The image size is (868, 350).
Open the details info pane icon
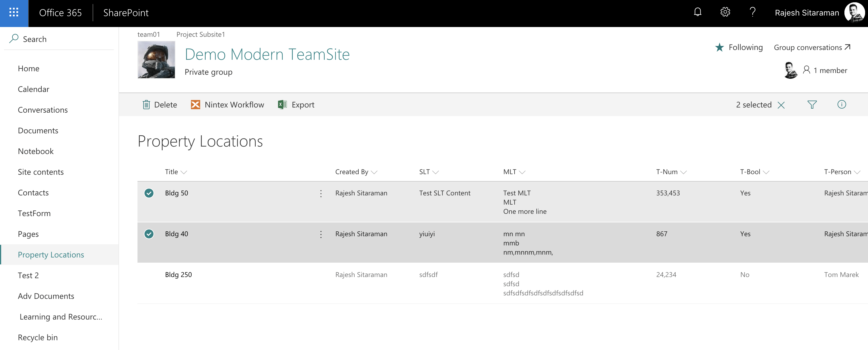[x=841, y=105]
